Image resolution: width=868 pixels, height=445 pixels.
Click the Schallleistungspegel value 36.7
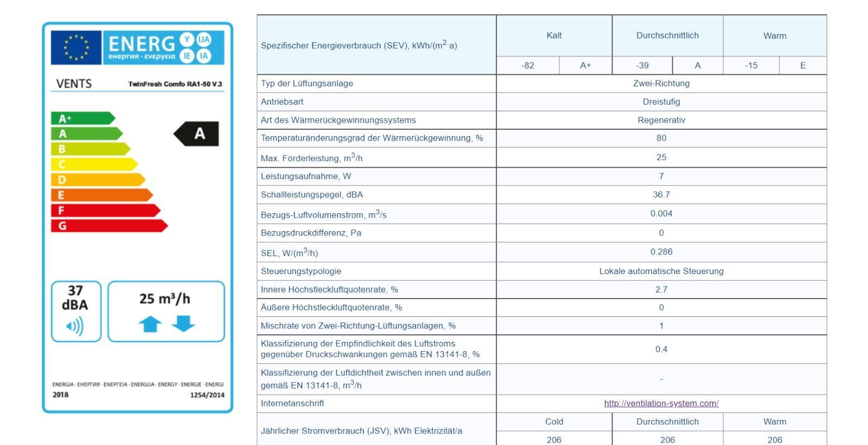click(x=661, y=194)
